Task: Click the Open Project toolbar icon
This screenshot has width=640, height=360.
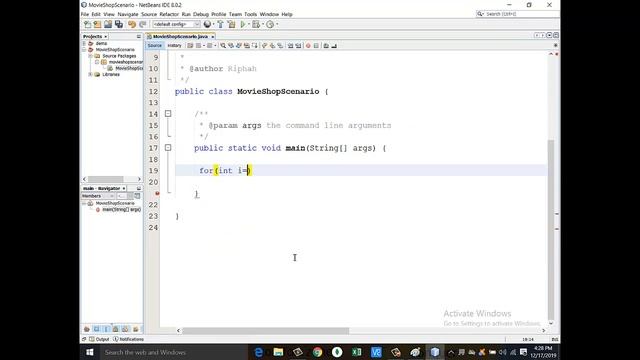Action: [108, 24]
